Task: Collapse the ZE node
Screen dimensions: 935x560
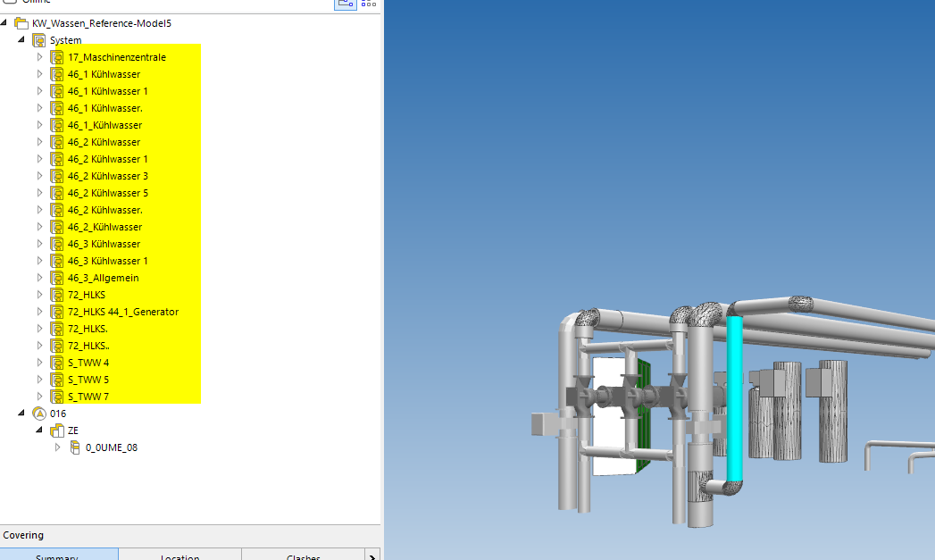Action: coord(39,430)
